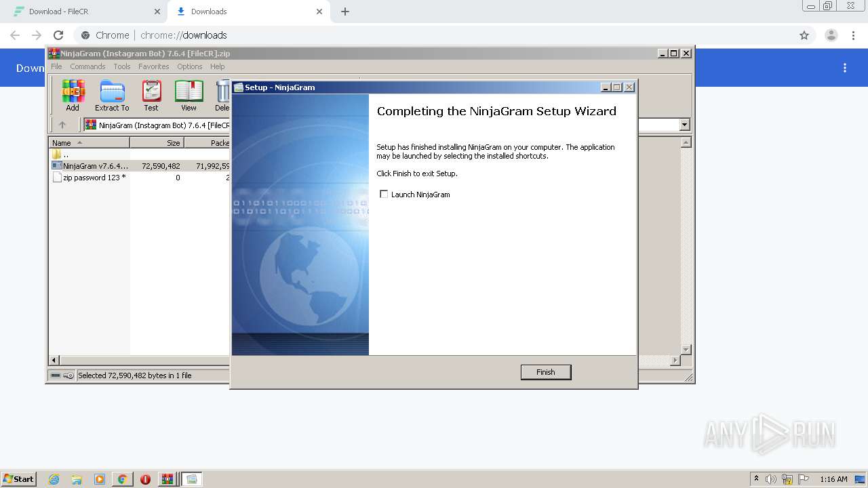The height and width of the screenshot is (488, 868).
Task: Click the Chrome back arrow
Action: (x=15, y=35)
